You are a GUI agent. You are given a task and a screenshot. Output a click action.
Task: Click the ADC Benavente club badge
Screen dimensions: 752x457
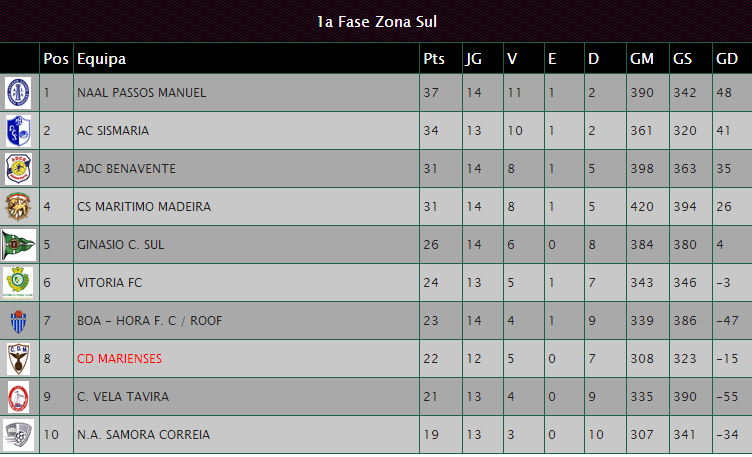(19, 169)
